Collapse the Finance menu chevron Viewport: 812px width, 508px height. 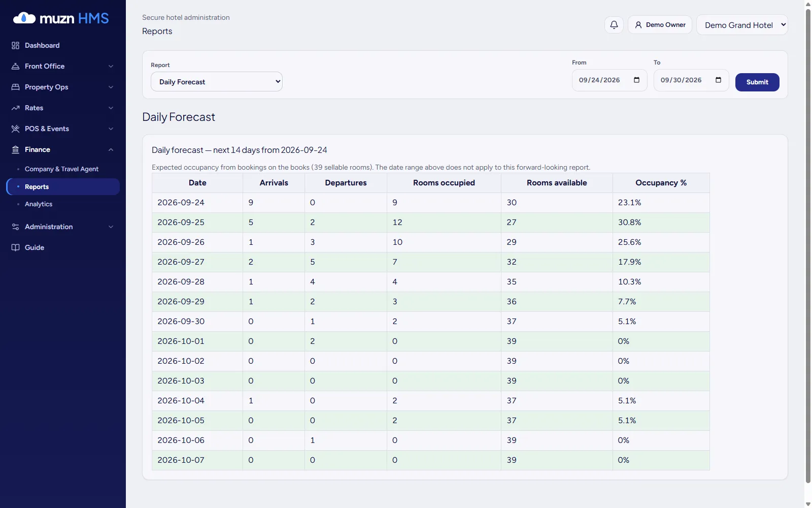pyautogui.click(x=111, y=149)
